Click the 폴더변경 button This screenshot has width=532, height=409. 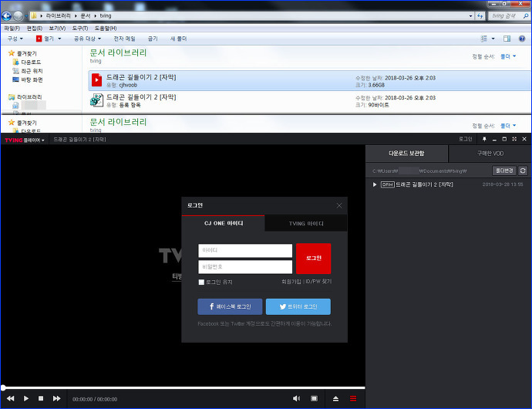(503, 171)
